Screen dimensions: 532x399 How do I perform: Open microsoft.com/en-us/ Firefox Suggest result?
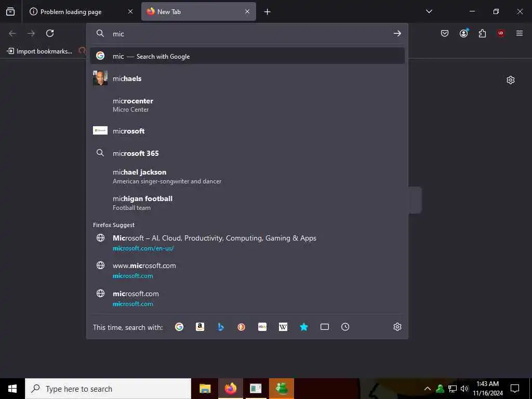[247, 243]
